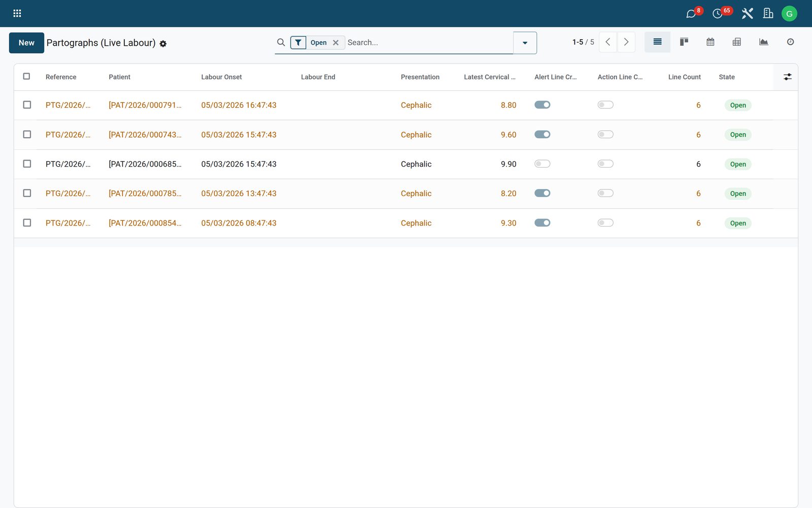Switch to kanban view
Viewport: 812px width, 508px height.
[684, 42]
